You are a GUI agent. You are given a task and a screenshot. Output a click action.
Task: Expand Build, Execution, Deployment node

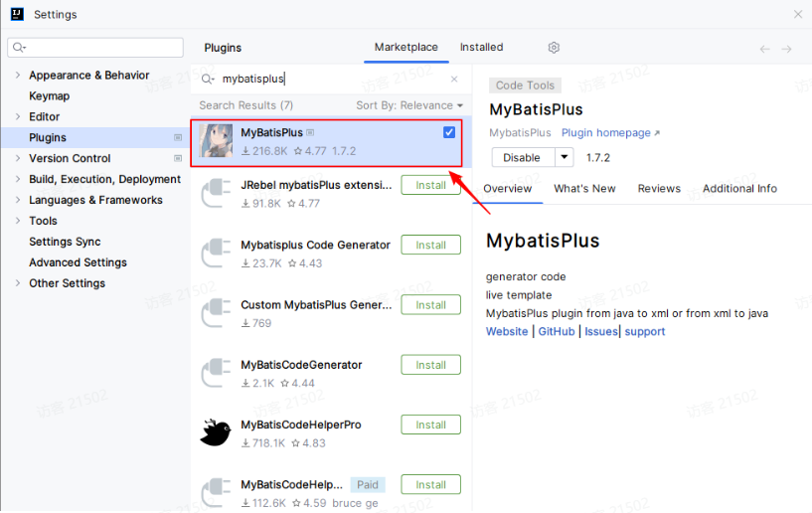coord(18,179)
